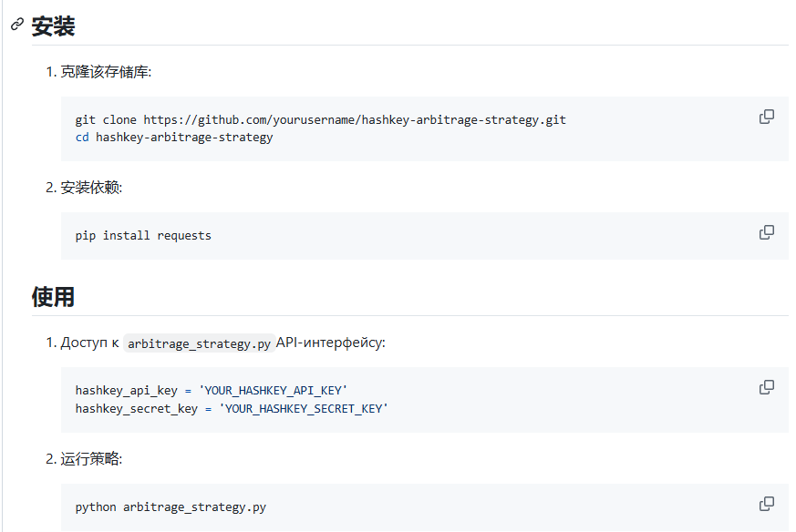Copy the python arbitrage_strategy.py command

(x=767, y=504)
